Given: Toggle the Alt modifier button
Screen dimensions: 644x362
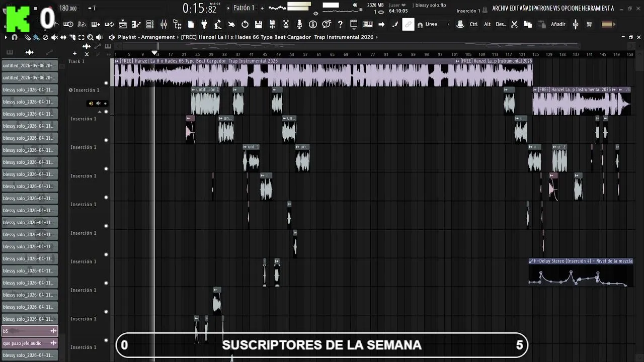Looking at the screenshot, I should (x=487, y=24).
